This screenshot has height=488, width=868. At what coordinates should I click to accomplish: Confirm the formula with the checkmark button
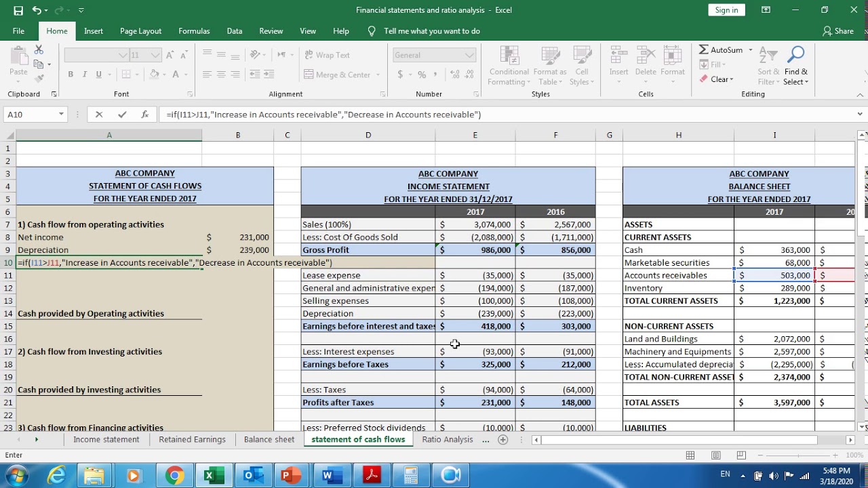pos(122,115)
